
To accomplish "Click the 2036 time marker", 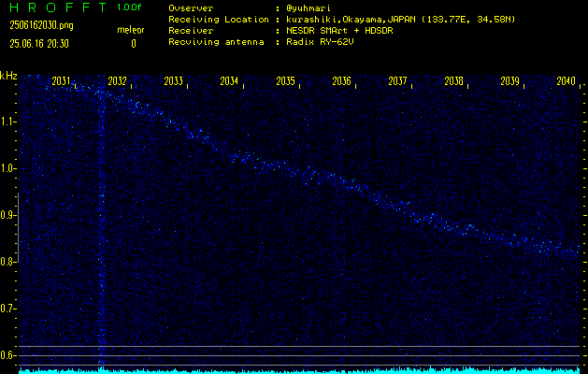I will coord(341,81).
